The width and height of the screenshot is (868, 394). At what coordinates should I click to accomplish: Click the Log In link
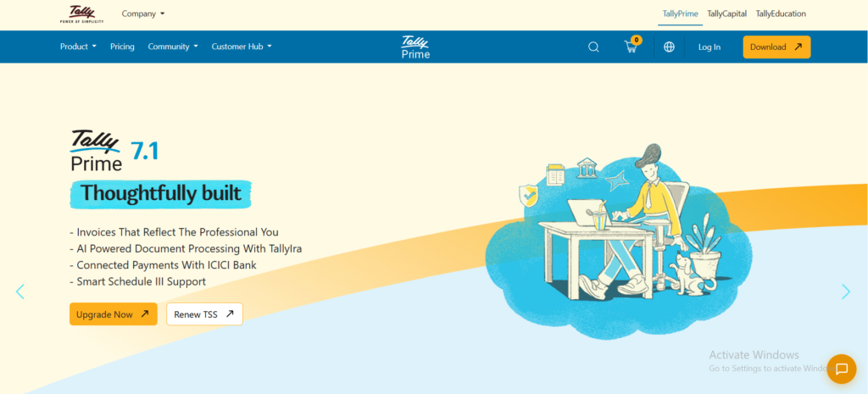709,47
